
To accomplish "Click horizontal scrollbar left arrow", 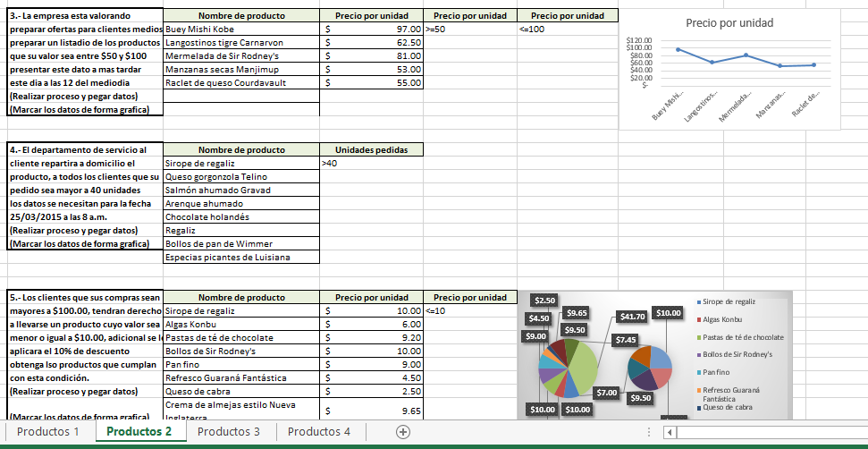I will (x=670, y=432).
